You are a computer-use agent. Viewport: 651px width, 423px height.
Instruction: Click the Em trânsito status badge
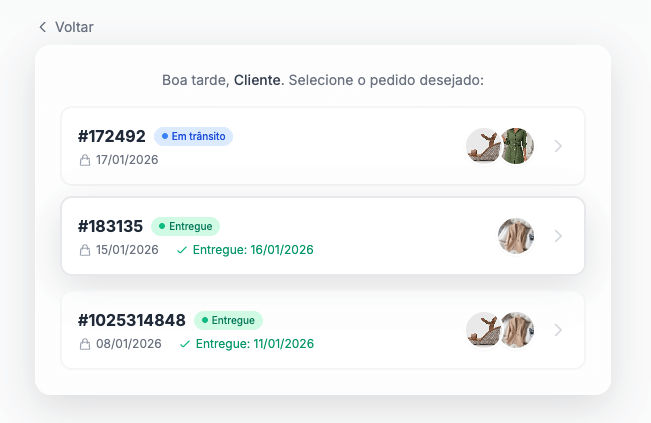(193, 136)
